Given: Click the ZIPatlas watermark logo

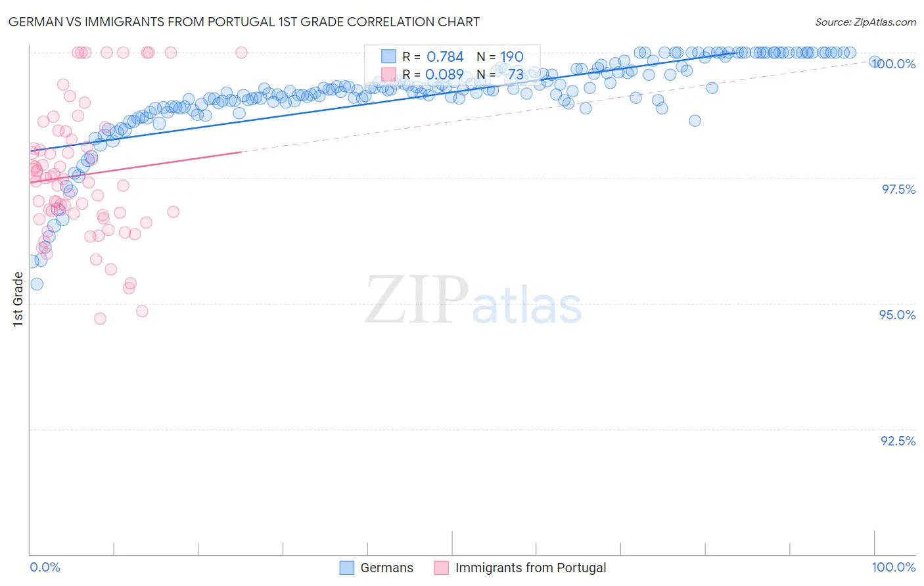Looking at the screenshot, I should point(473,302).
